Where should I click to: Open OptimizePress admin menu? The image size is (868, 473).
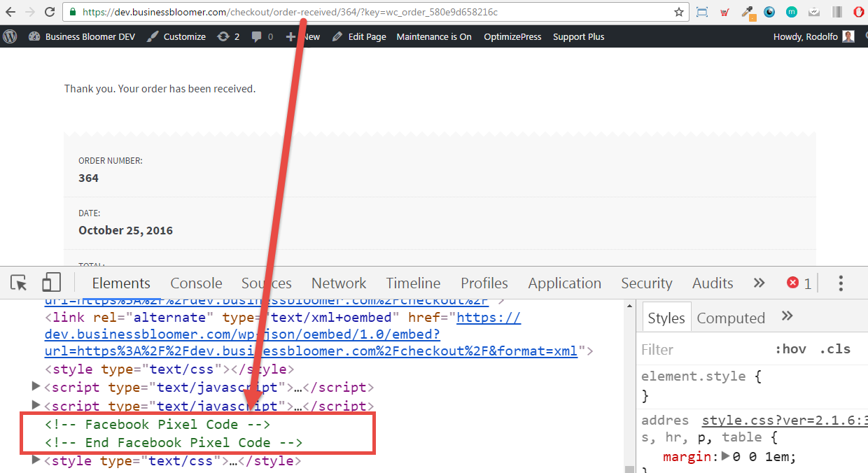click(512, 36)
